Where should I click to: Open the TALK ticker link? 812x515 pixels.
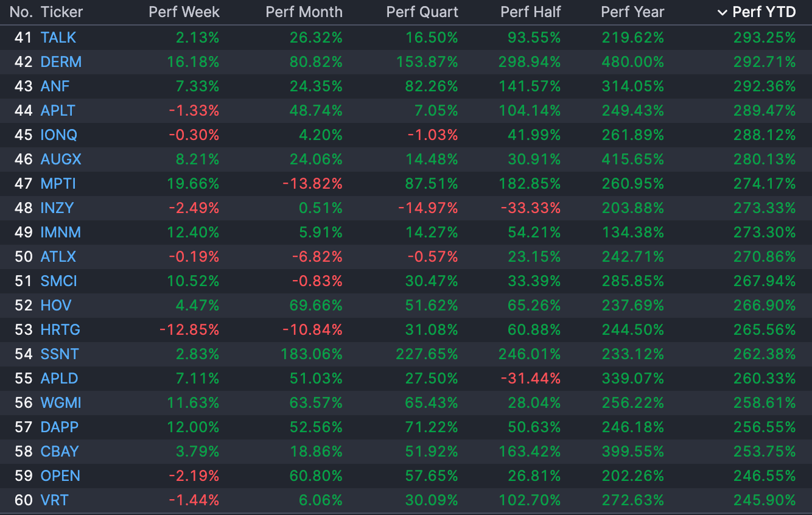pyautogui.click(x=58, y=38)
